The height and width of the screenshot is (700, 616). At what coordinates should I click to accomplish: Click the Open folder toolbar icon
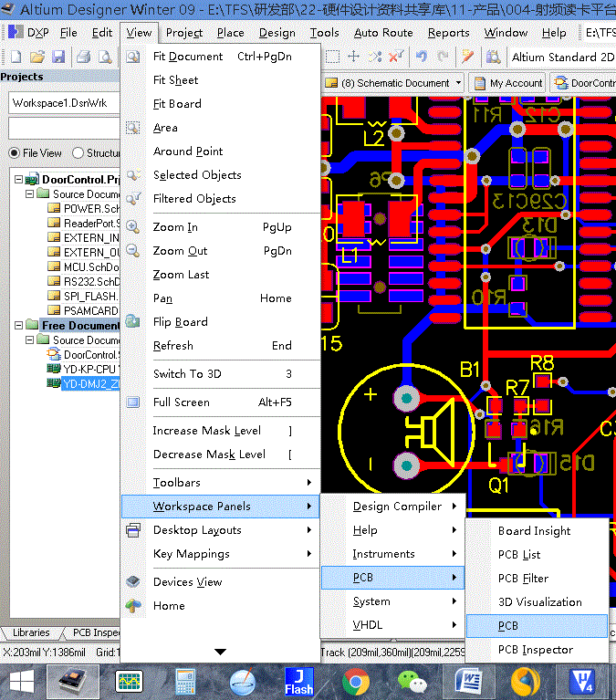pyautogui.click(x=37, y=57)
